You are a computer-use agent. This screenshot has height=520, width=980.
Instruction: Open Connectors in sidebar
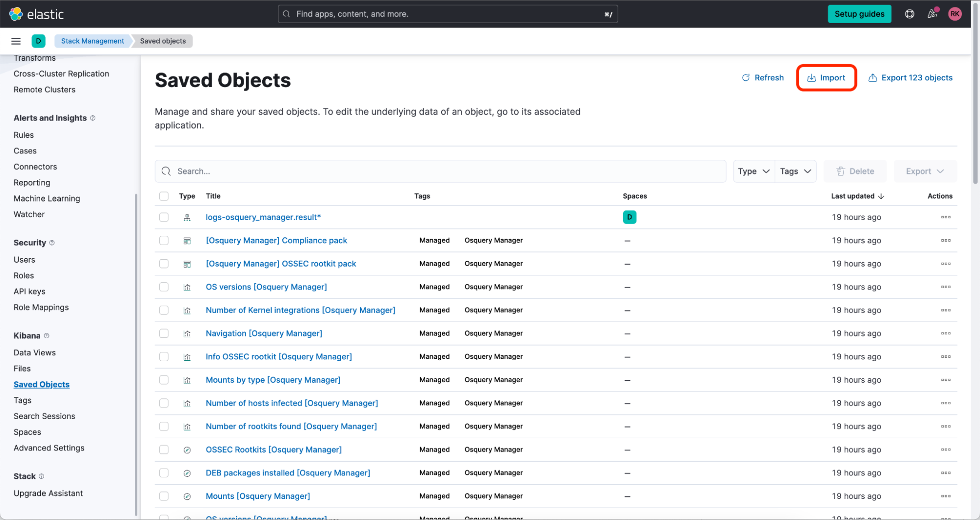pos(35,167)
